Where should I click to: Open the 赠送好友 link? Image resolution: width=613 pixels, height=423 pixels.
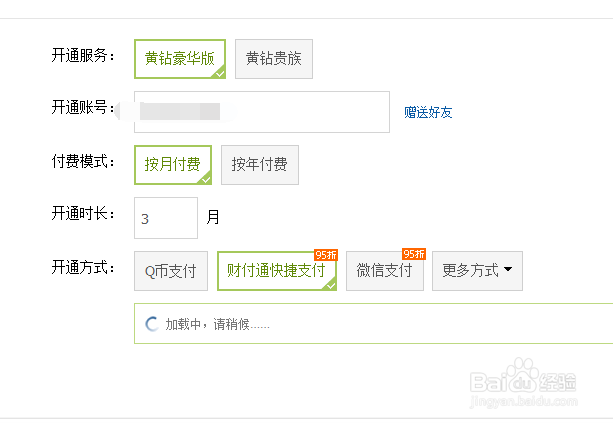coord(428,113)
